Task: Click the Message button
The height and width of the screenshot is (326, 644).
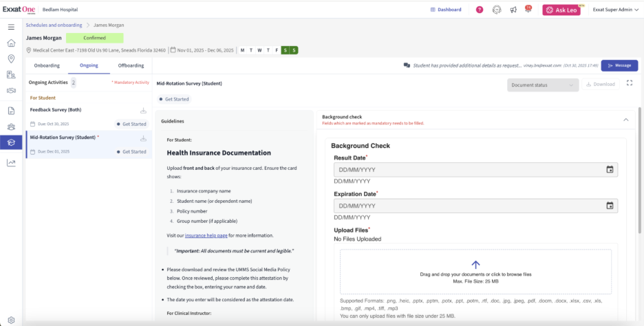Action: coord(619,65)
